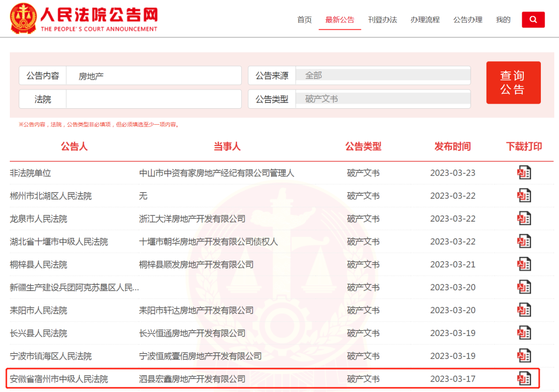Click the date 2023-03-17
The height and width of the screenshot is (392, 559).
click(453, 379)
